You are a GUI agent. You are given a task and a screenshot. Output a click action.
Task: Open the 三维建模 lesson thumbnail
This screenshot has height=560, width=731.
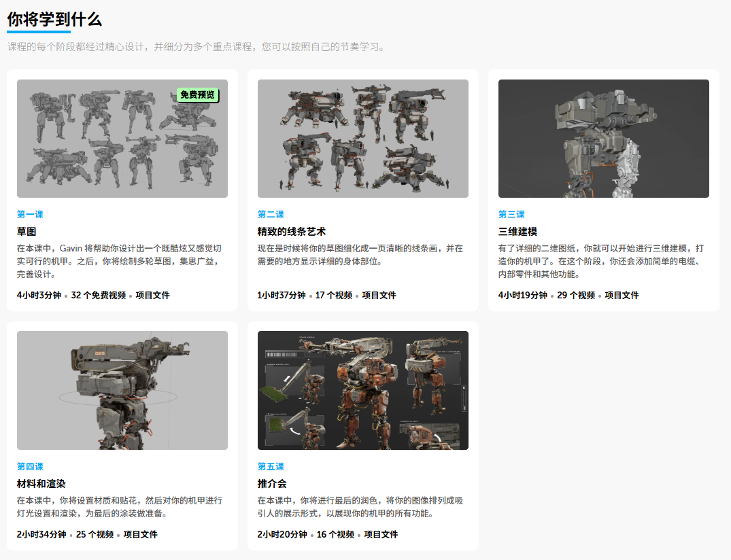pyautogui.click(x=603, y=139)
